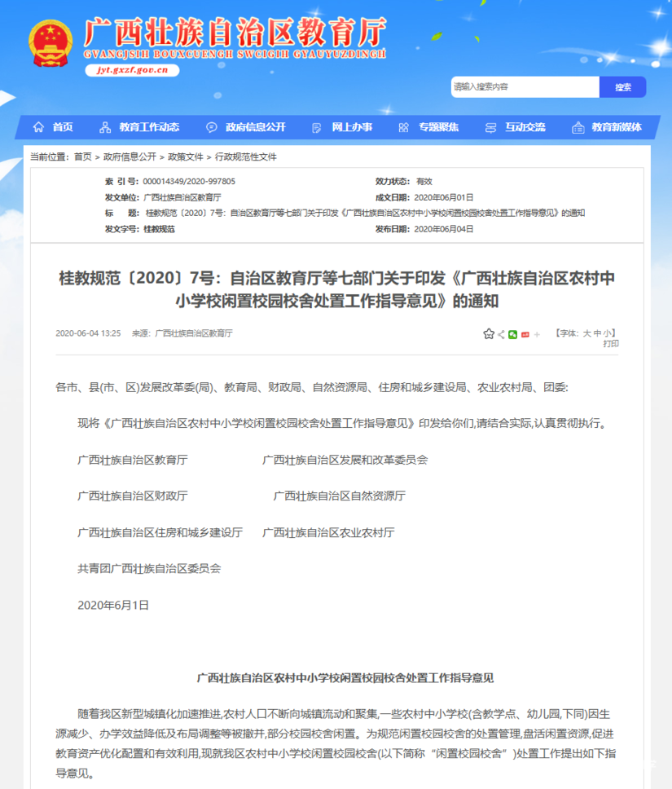Click signatory 广西壮族自治区住房和城乡建设厅
This screenshot has height=789, width=672.
[x=160, y=533]
